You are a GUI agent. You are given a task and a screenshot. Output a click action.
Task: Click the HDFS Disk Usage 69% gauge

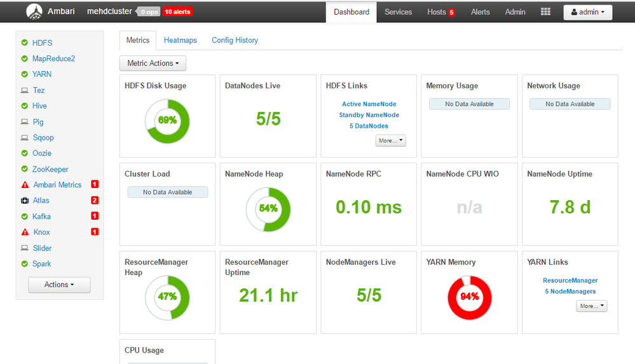click(x=167, y=121)
